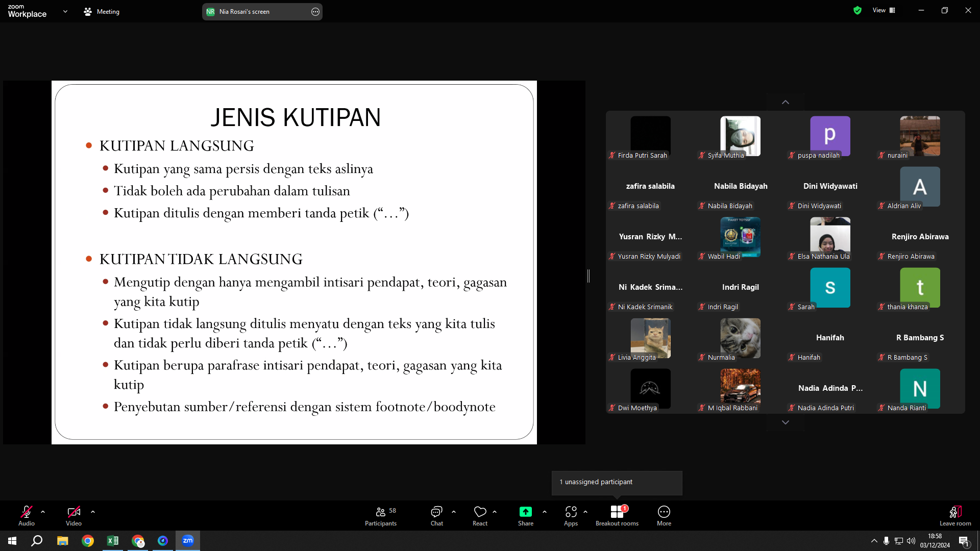Select Livia Anggita's cat photo tile
The image size is (980, 551).
click(x=651, y=338)
